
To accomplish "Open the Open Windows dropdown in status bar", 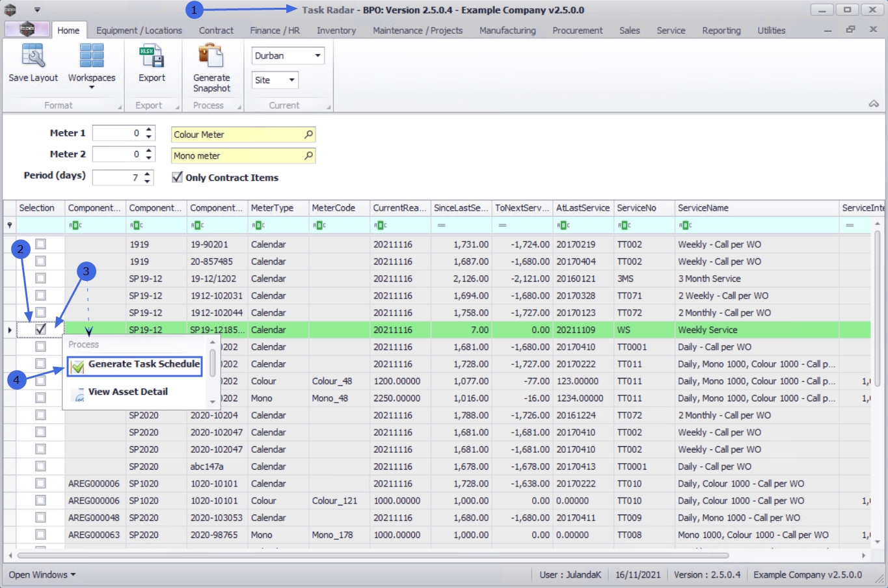I will click(42, 575).
